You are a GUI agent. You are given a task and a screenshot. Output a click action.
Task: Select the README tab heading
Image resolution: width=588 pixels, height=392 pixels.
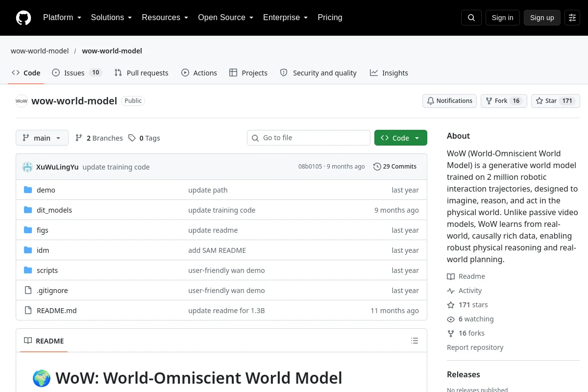coord(44,341)
